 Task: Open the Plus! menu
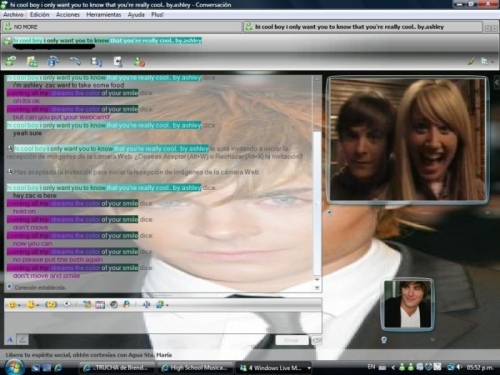point(157,15)
